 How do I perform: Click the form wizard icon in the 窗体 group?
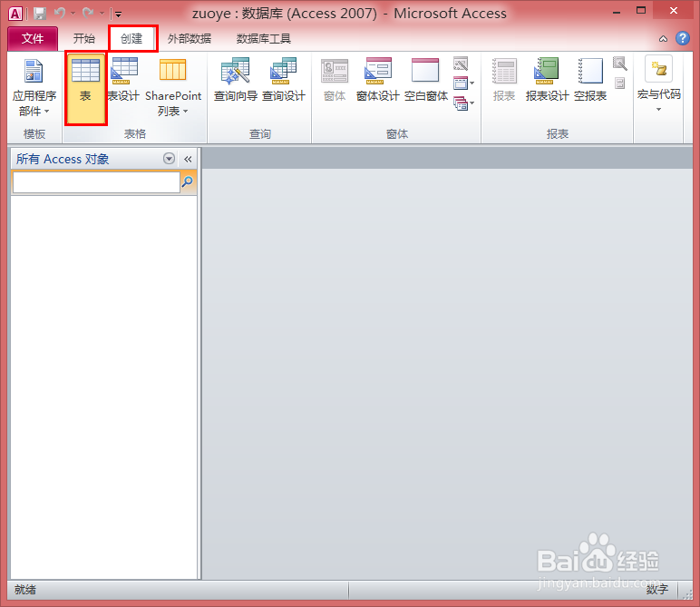(x=461, y=64)
